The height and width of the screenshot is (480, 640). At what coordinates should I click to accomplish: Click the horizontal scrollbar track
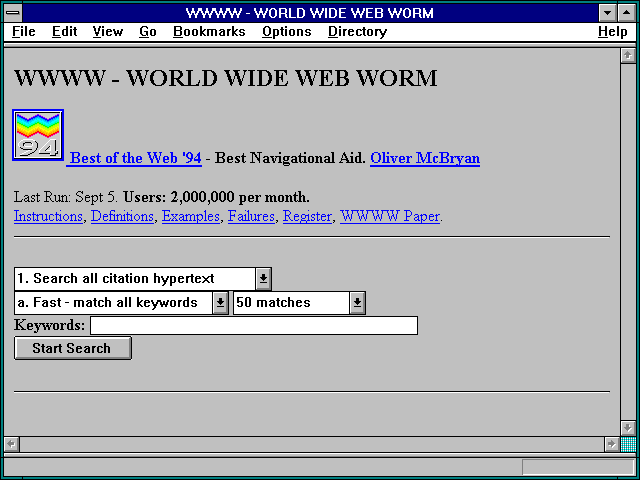coord(312,444)
